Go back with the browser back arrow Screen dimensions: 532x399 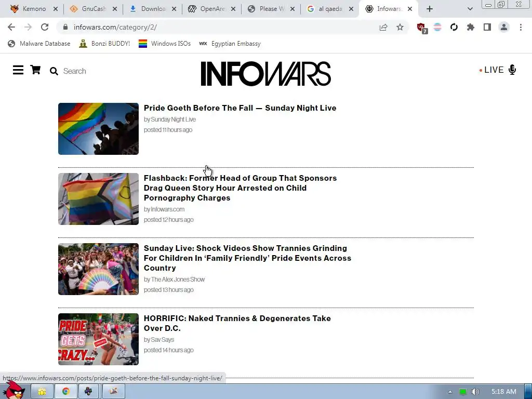[x=11, y=27]
